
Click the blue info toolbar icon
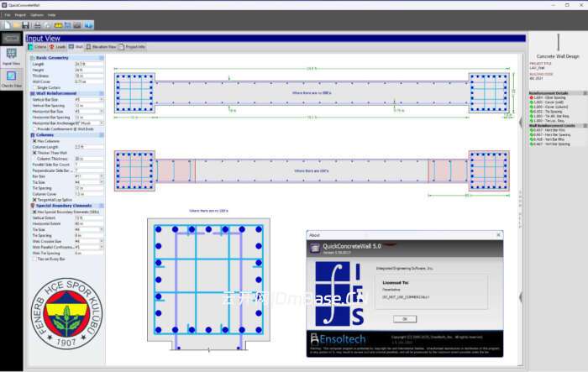(x=88, y=25)
